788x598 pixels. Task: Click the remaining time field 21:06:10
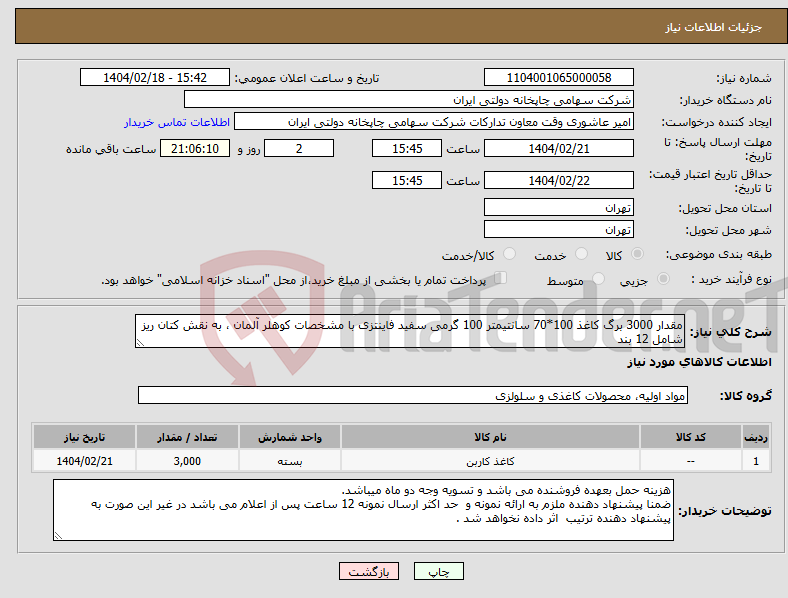(195, 148)
